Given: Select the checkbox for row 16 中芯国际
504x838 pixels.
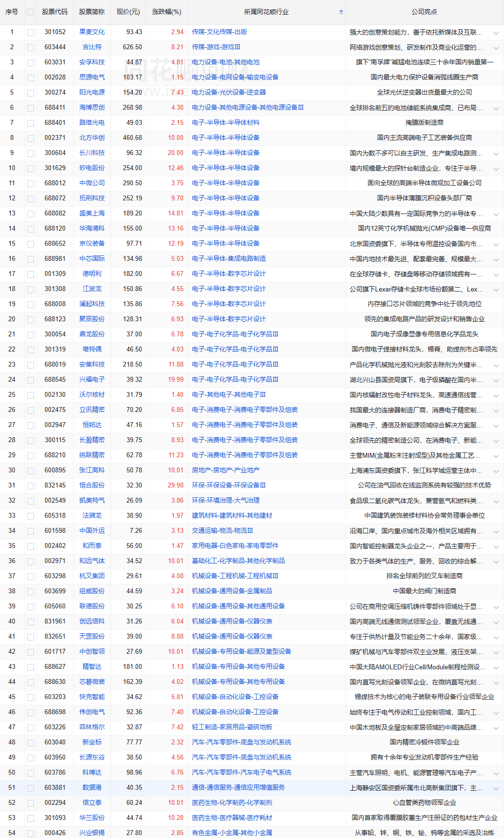Looking at the screenshot, I should pyautogui.click(x=31, y=259).
